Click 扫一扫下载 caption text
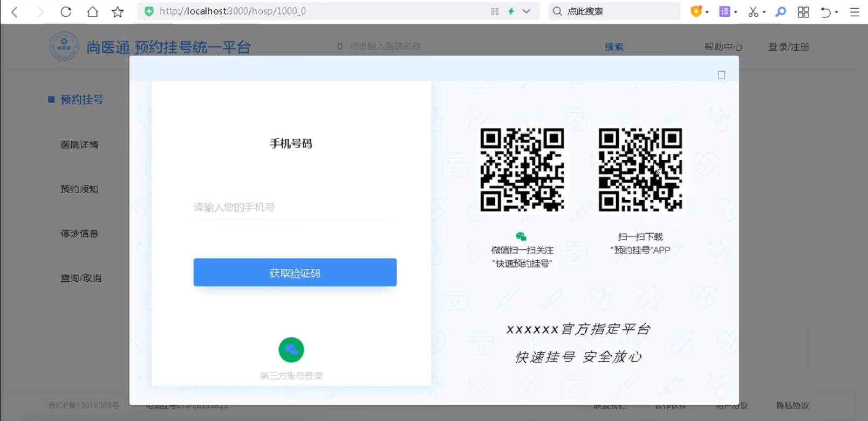Screen dimensions: 868x421 tap(640, 236)
